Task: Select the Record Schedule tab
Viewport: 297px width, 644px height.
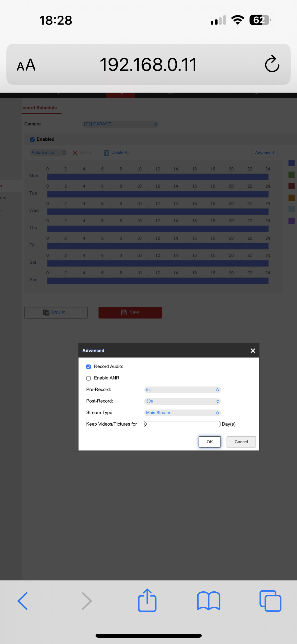Action: (40, 108)
